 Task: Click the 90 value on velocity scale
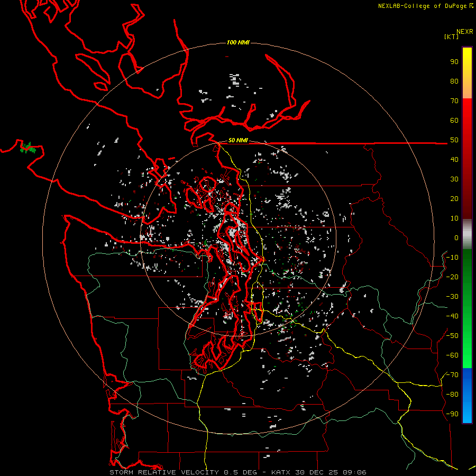(x=454, y=62)
